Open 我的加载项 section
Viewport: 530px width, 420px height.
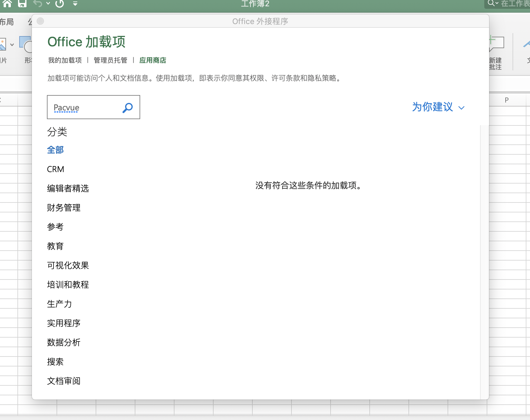[65, 60]
